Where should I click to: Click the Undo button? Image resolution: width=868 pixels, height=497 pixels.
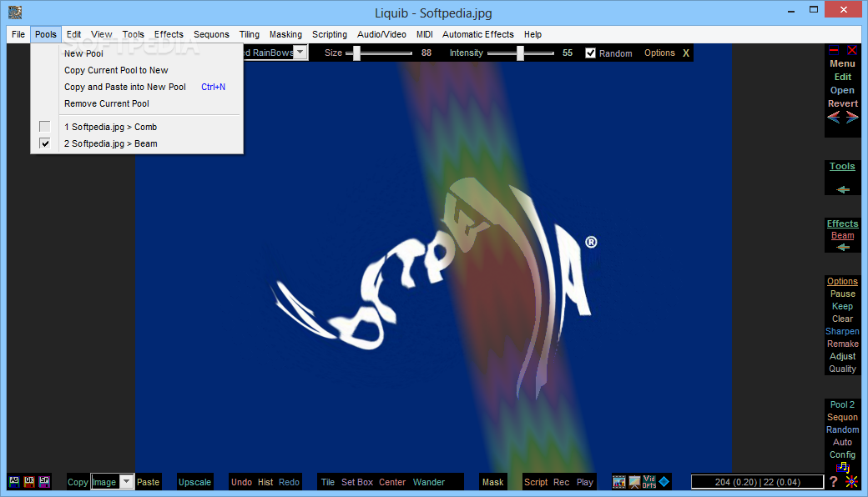pos(241,482)
